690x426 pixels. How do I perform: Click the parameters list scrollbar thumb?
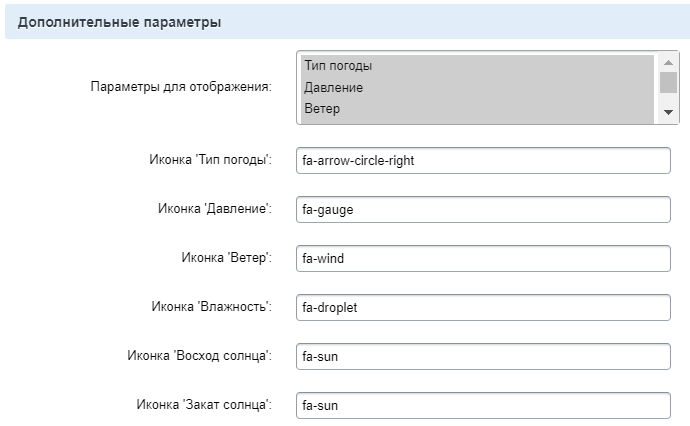click(x=669, y=82)
